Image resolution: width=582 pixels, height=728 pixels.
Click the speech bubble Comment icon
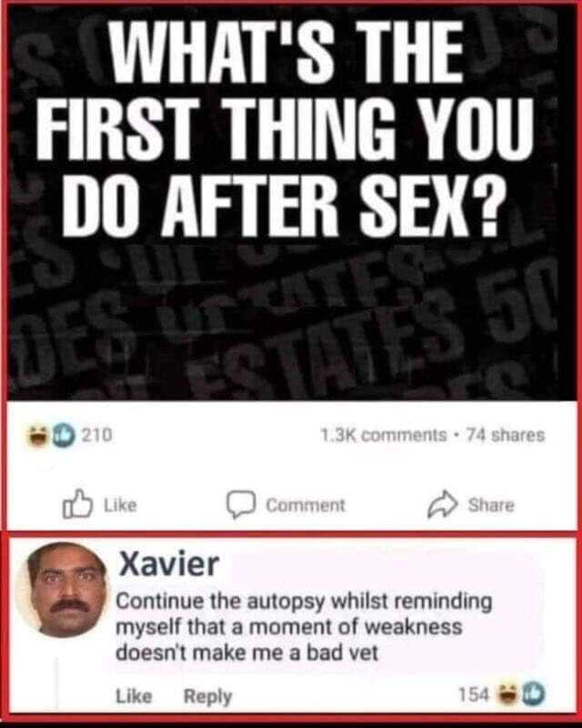pos(241,505)
